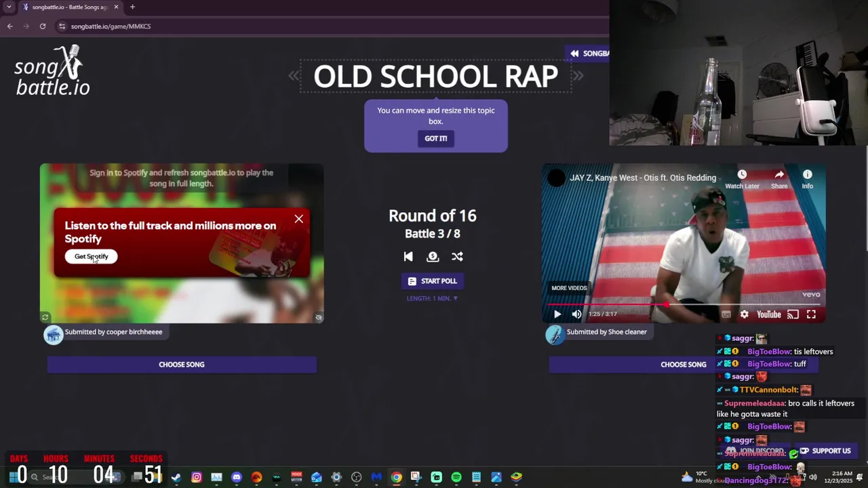Dismiss the tip with GOT IT
Screen dimensions: 868x488
pyautogui.click(x=435, y=138)
